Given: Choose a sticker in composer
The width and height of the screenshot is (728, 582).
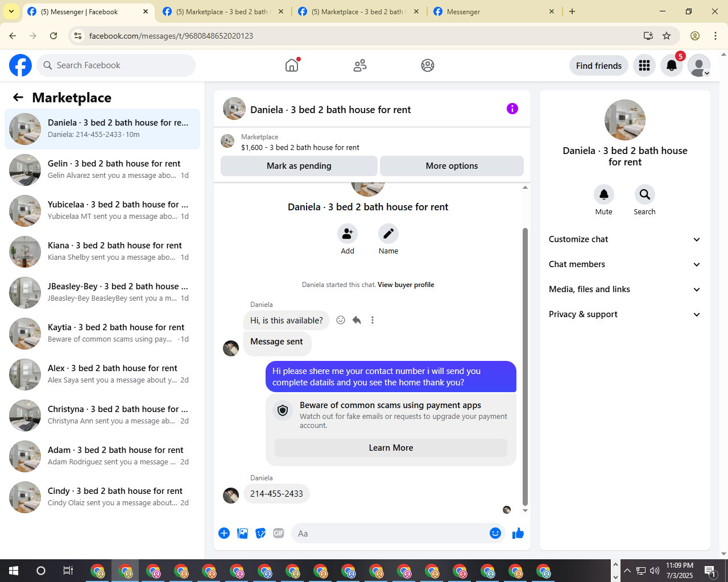Looking at the screenshot, I should point(260,533).
